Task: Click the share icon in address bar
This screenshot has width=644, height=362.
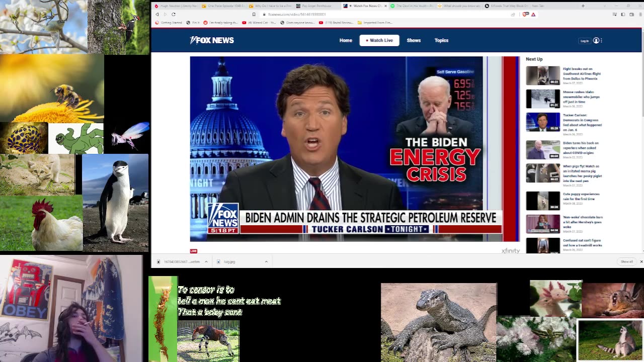Action: [513, 14]
